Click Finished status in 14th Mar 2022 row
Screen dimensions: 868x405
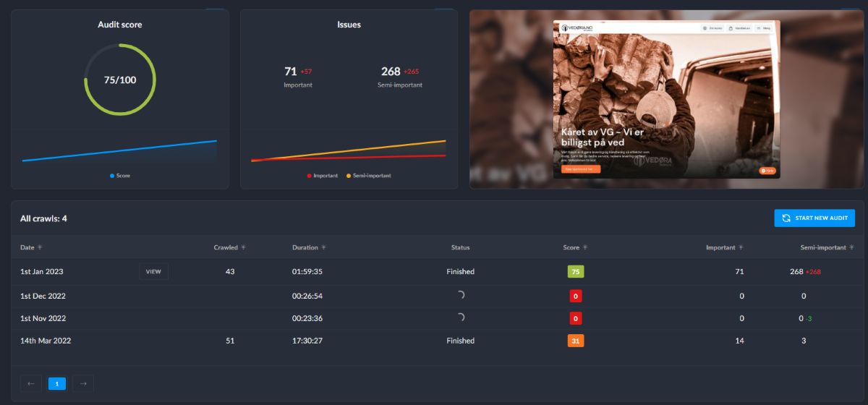click(x=461, y=341)
